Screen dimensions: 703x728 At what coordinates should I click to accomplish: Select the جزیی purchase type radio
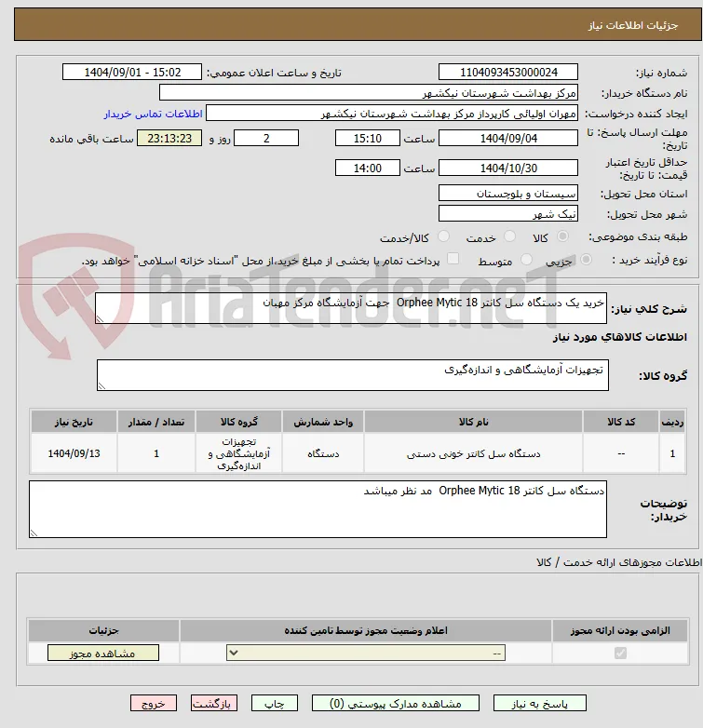point(587,260)
